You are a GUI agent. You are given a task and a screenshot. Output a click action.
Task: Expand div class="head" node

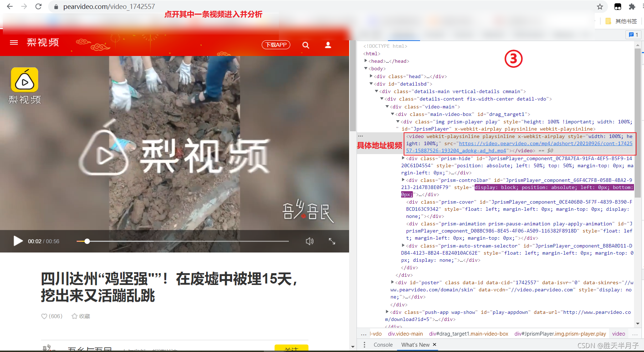(x=371, y=76)
